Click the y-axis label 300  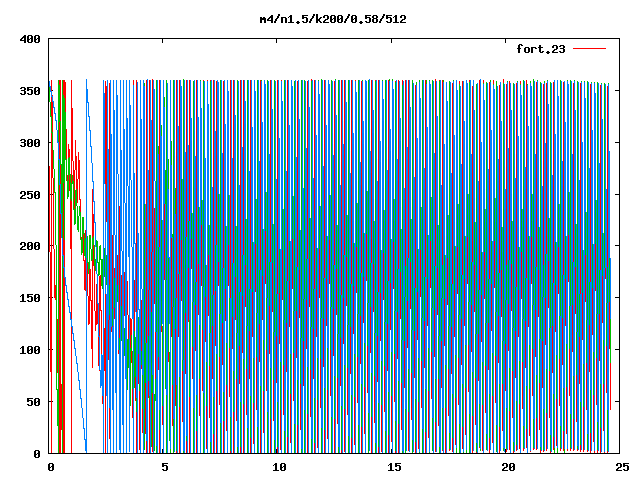coord(30,143)
